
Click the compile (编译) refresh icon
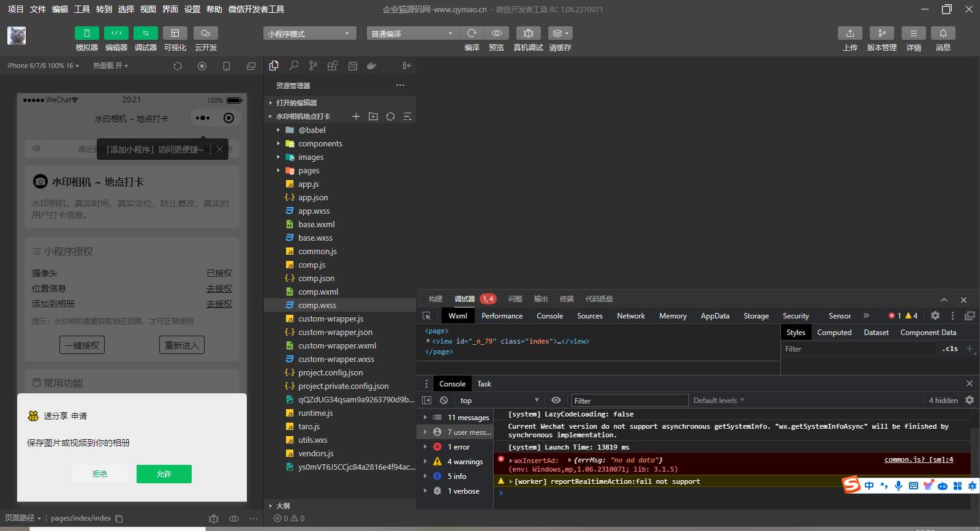click(x=472, y=33)
